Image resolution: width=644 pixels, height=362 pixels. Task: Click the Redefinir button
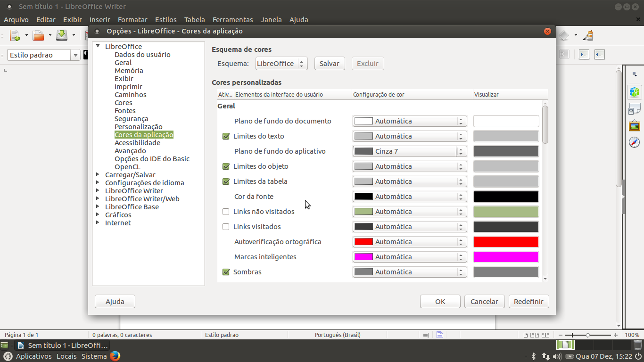pos(529,302)
